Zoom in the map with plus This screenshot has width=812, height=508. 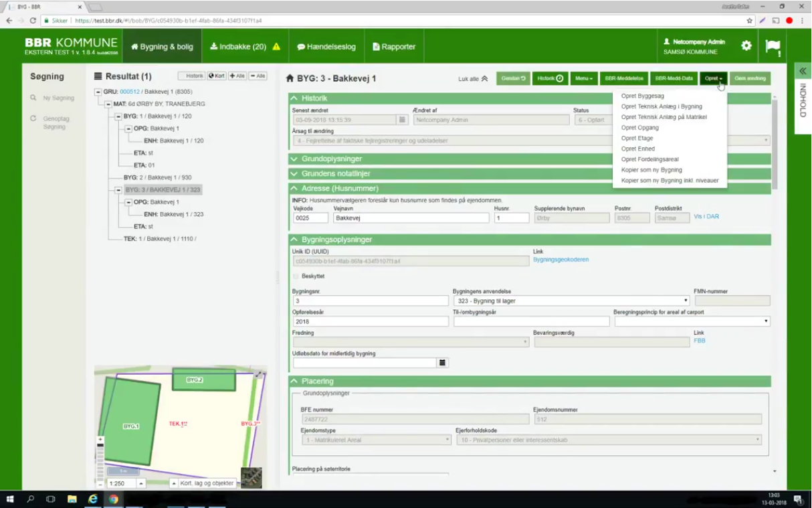tap(100, 440)
